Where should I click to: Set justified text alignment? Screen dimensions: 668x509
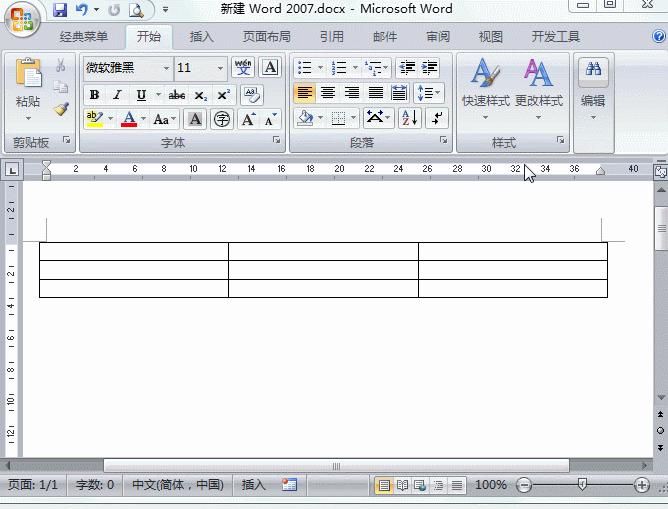tap(375, 92)
